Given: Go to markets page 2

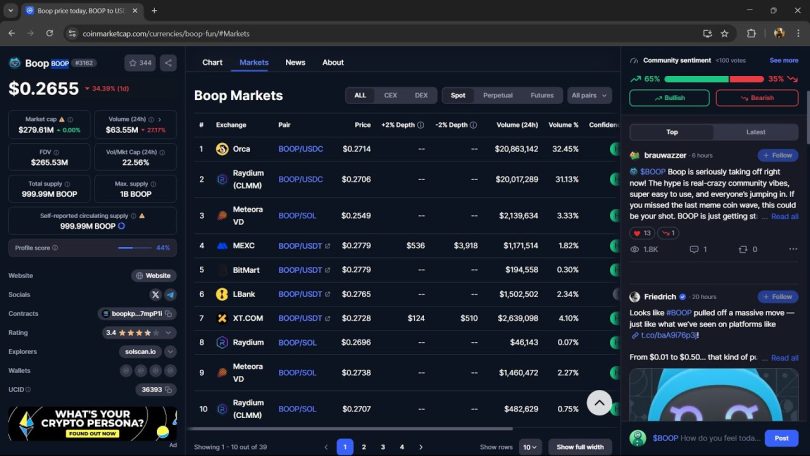Looking at the screenshot, I should point(364,447).
